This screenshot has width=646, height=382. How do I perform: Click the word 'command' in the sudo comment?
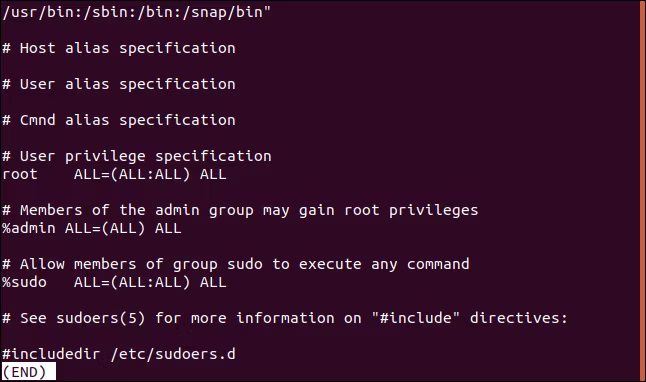tap(438, 264)
